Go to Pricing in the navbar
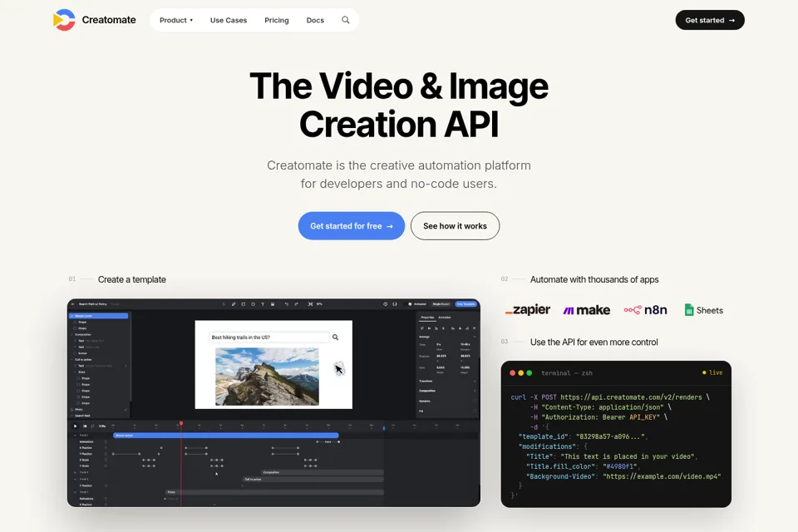The height and width of the screenshot is (532, 798). (277, 20)
